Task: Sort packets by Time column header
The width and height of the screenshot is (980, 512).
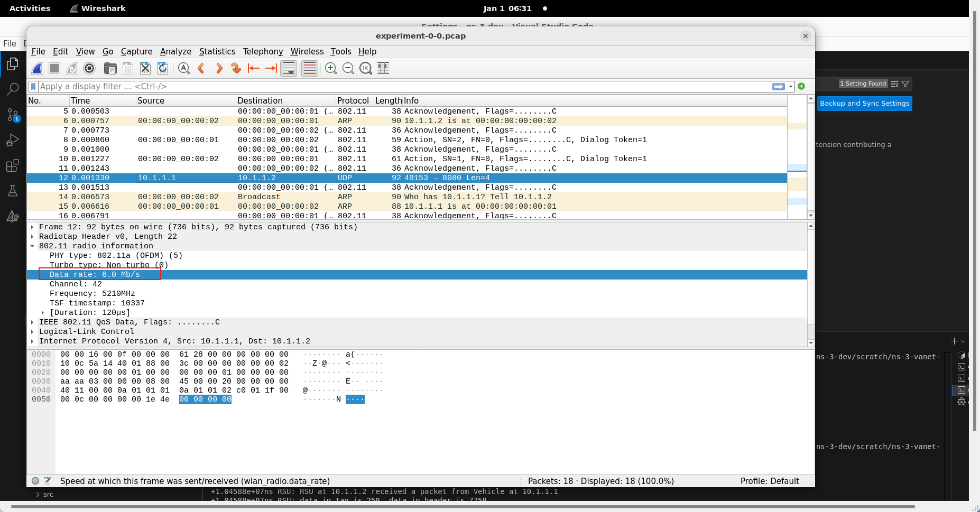Action: click(x=102, y=100)
